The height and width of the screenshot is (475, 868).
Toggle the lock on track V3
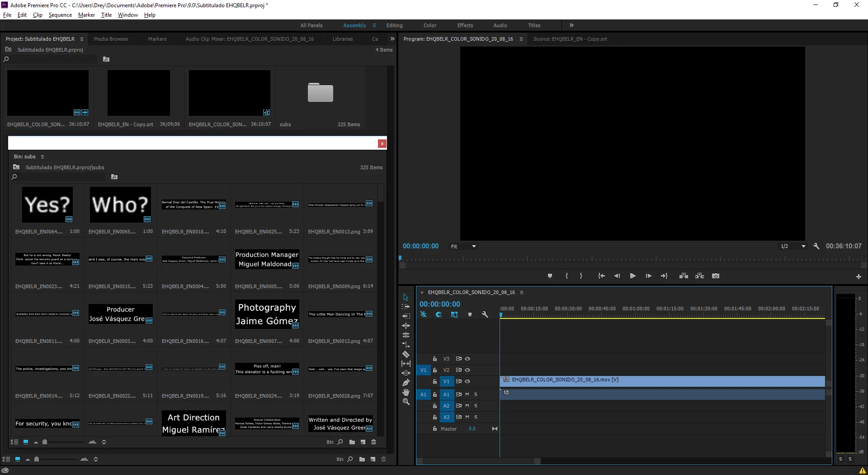coord(435,359)
